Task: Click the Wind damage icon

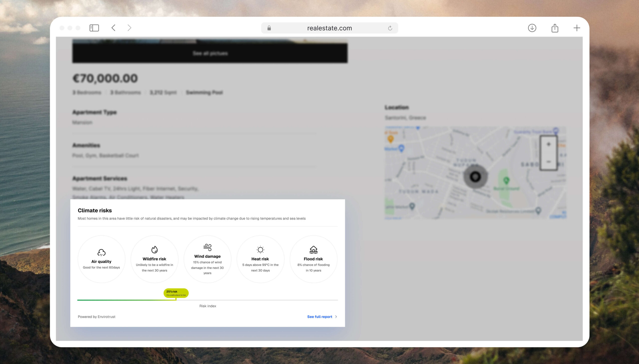Action: pyautogui.click(x=207, y=247)
